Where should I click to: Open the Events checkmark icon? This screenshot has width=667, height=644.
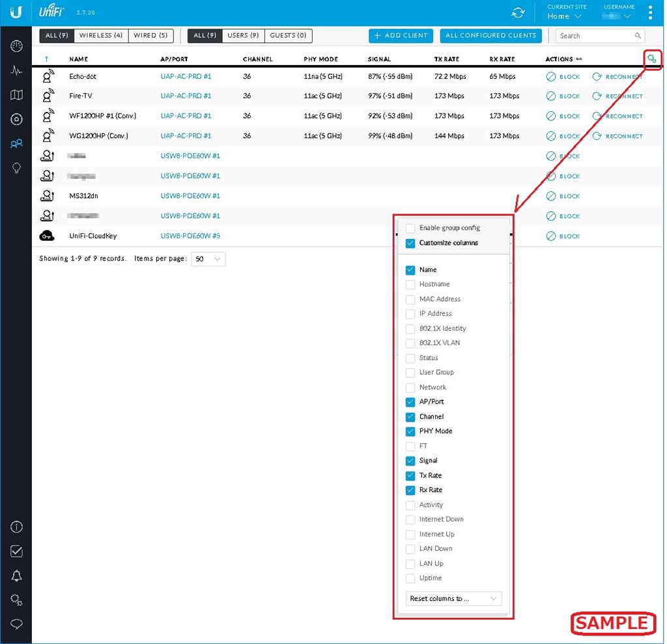click(x=16, y=552)
